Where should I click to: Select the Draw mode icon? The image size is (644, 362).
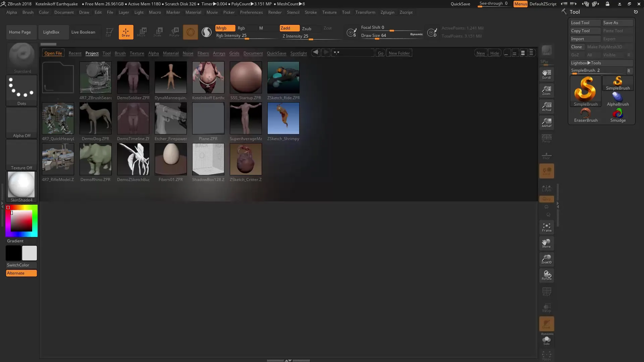click(x=126, y=32)
